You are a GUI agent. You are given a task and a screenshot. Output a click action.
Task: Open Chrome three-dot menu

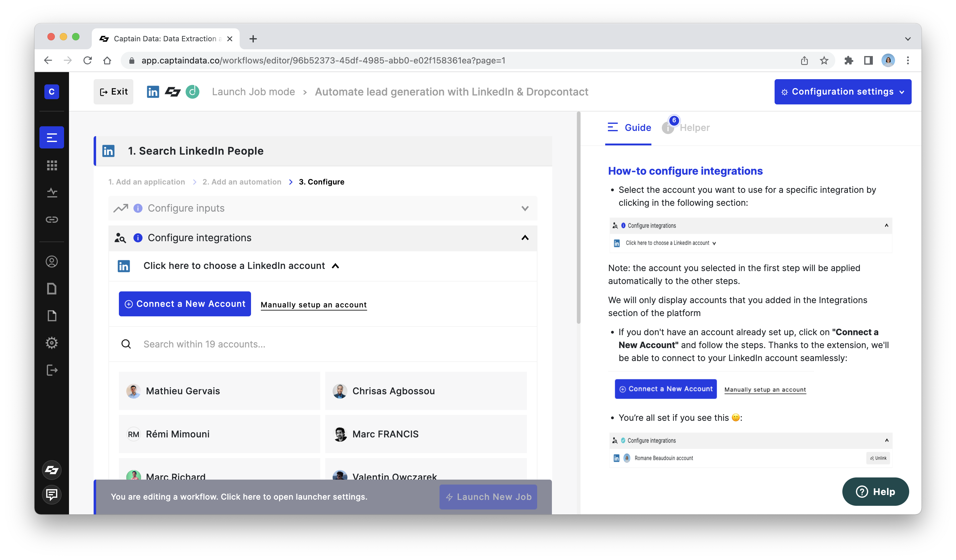908,60
